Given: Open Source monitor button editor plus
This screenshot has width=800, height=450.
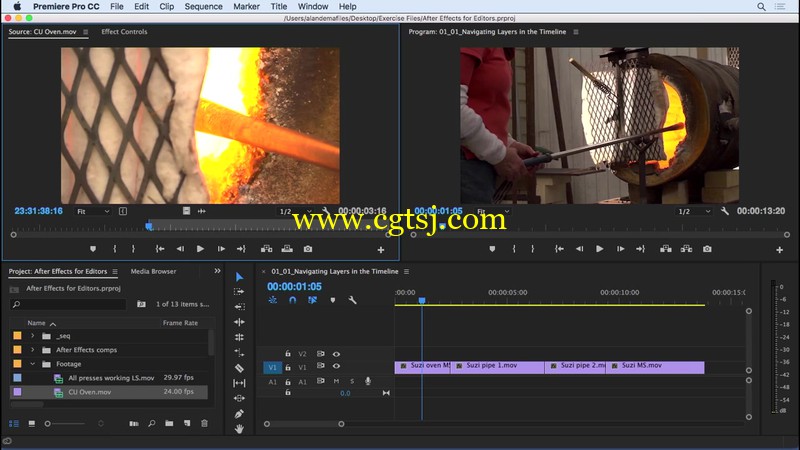Looking at the screenshot, I should pos(381,249).
